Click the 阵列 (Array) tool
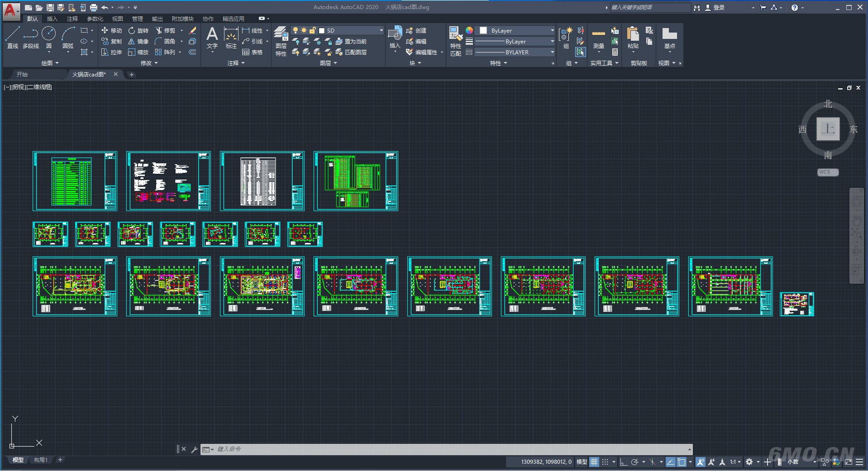The image size is (868, 471). [165, 52]
